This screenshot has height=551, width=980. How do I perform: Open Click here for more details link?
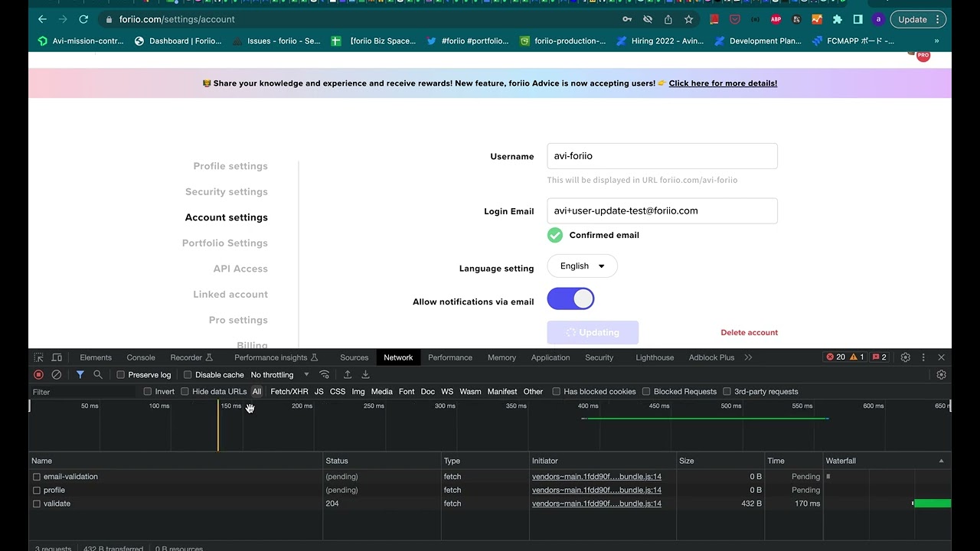[723, 83]
